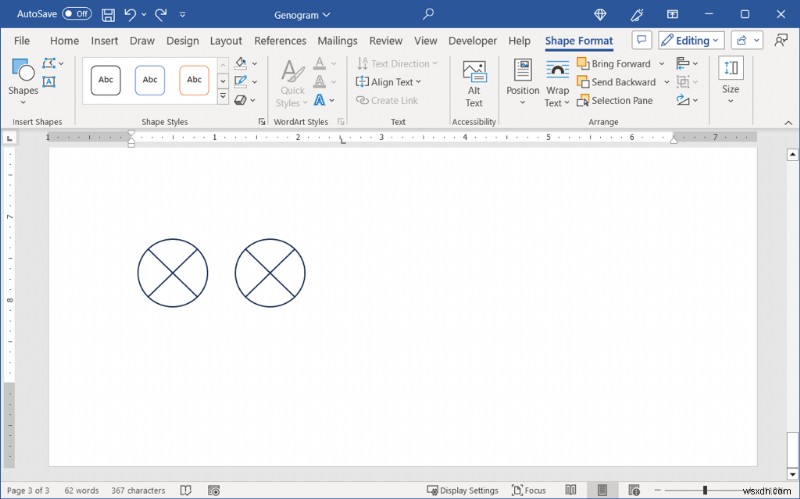
Task: Switch to Web Layout view
Action: point(634,490)
